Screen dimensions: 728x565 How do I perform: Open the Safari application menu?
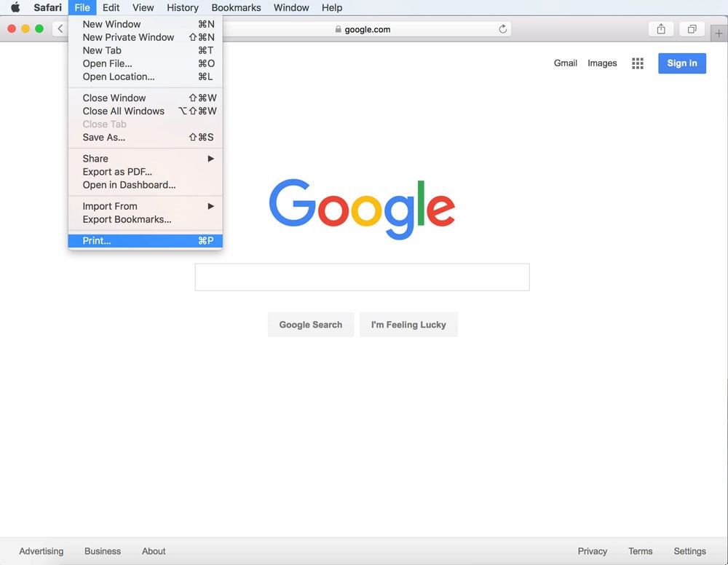(47, 7)
